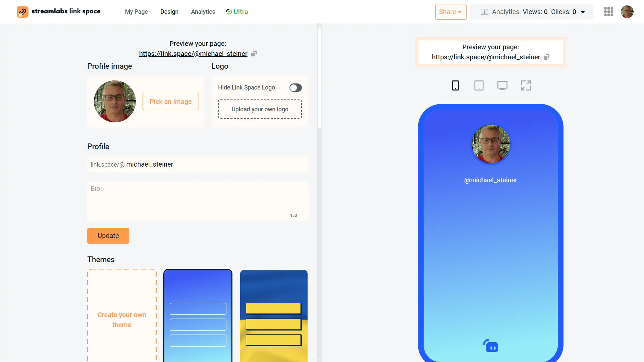Click the preview page URL link
This screenshot has height=362, width=644.
(193, 53)
